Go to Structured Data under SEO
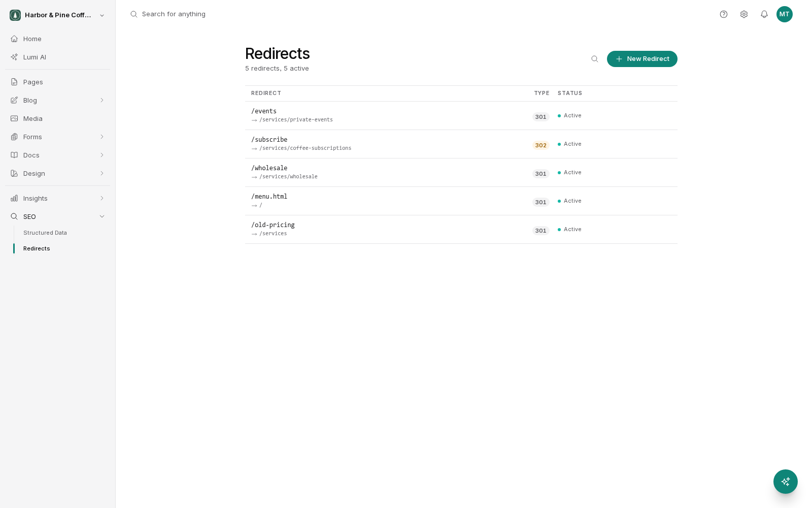This screenshot has width=812, height=508. click(x=45, y=233)
